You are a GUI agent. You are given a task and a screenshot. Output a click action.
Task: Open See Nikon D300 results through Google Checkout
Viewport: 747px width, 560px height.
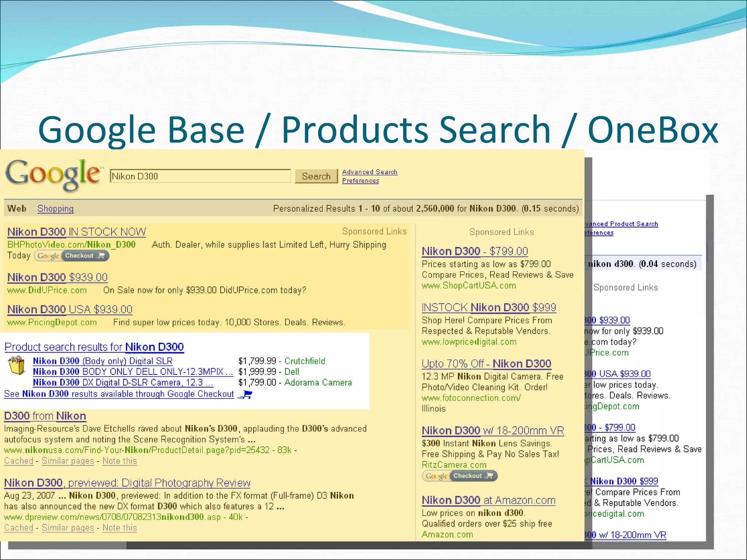[119, 394]
